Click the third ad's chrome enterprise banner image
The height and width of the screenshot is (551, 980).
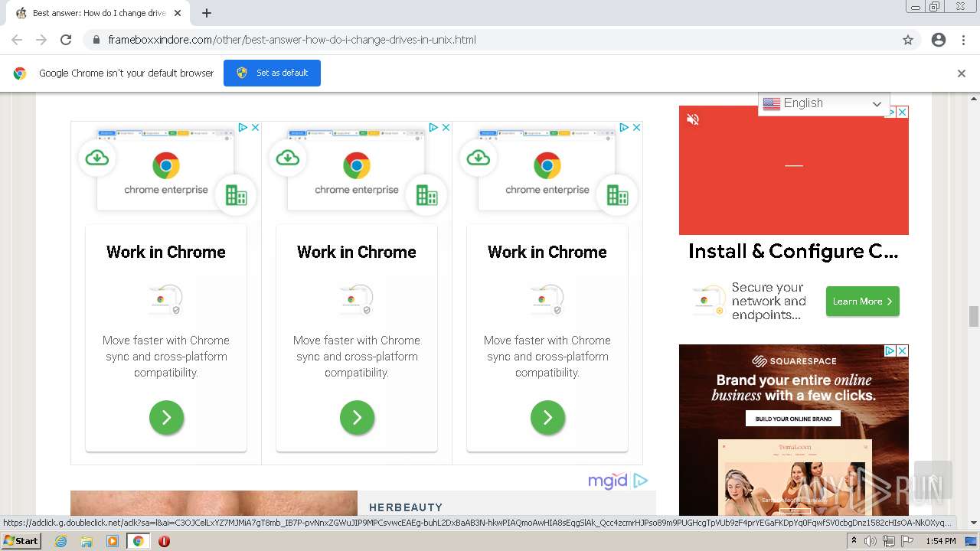click(x=547, y=170)
